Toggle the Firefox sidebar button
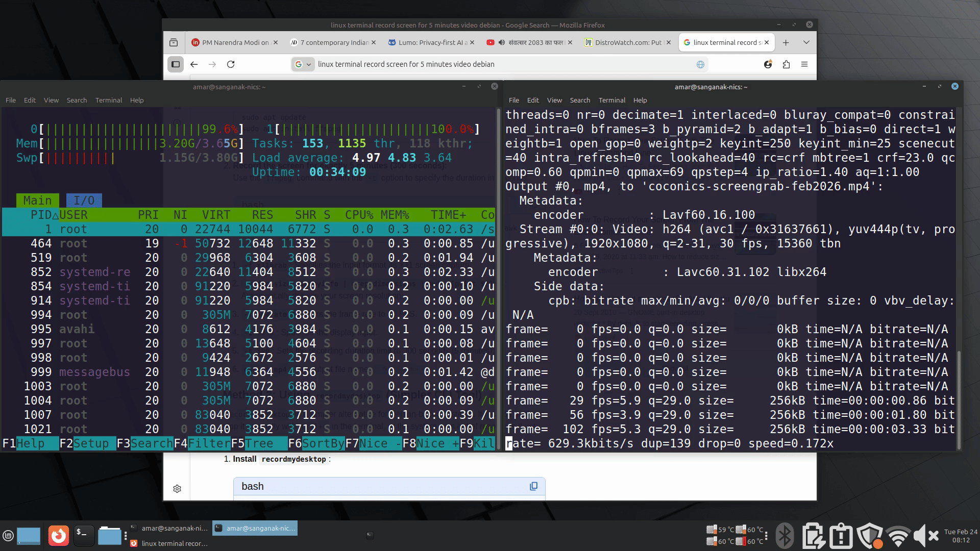Image resolution: width=980 pixels, height=551 pixels. coord(176,64)
